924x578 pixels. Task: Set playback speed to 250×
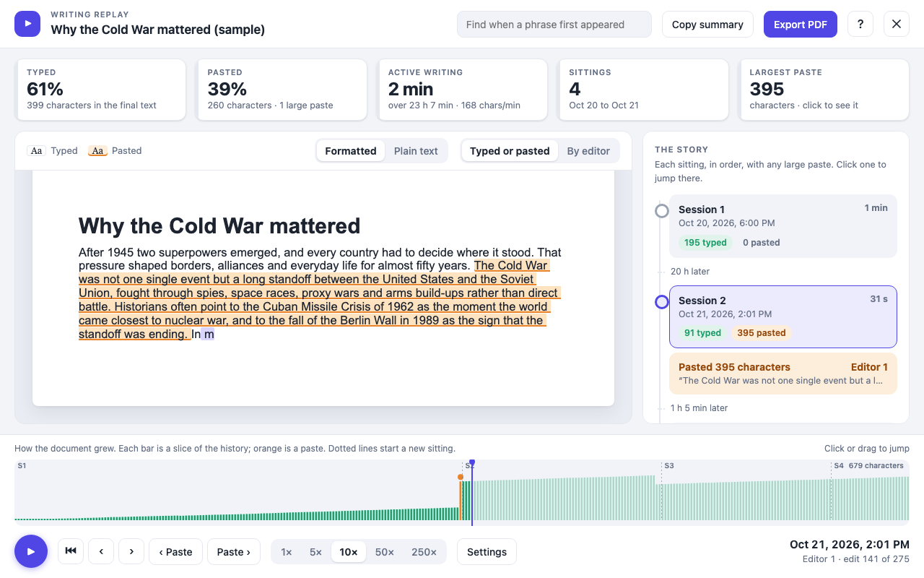click(x=424, y=552)
